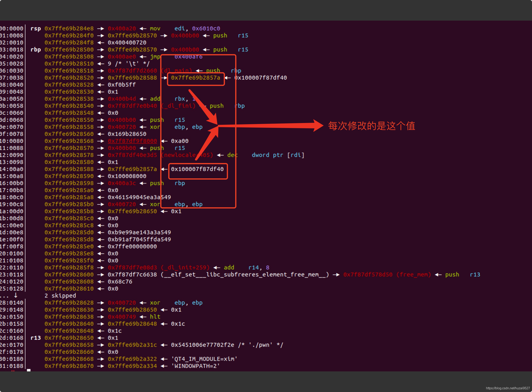This screenshot has height=392, width=532.
Task: Click the './pwn' string comment
Action: [261, 345]
